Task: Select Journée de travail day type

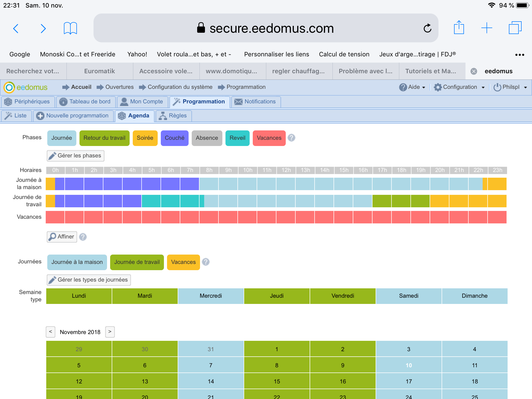Action: point(137,262)
